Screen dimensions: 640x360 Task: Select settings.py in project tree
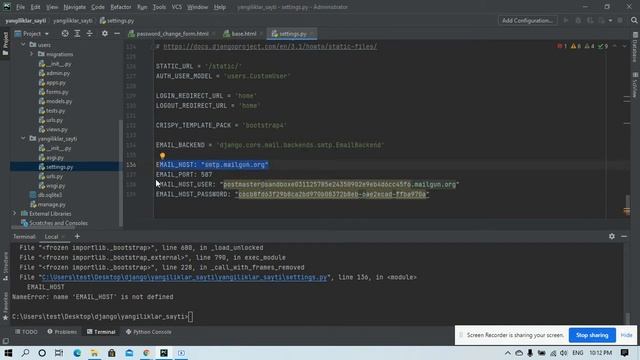click(56, 167)
